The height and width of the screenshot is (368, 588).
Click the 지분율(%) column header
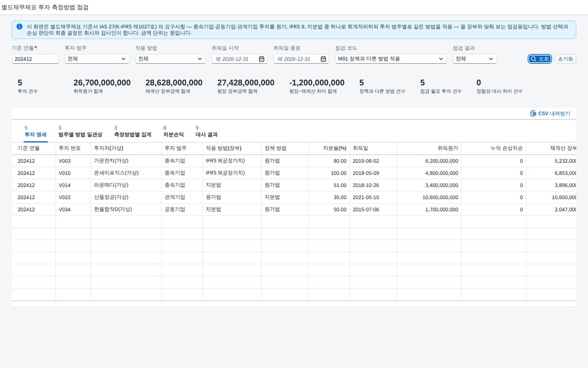click(x=329, y=148)
